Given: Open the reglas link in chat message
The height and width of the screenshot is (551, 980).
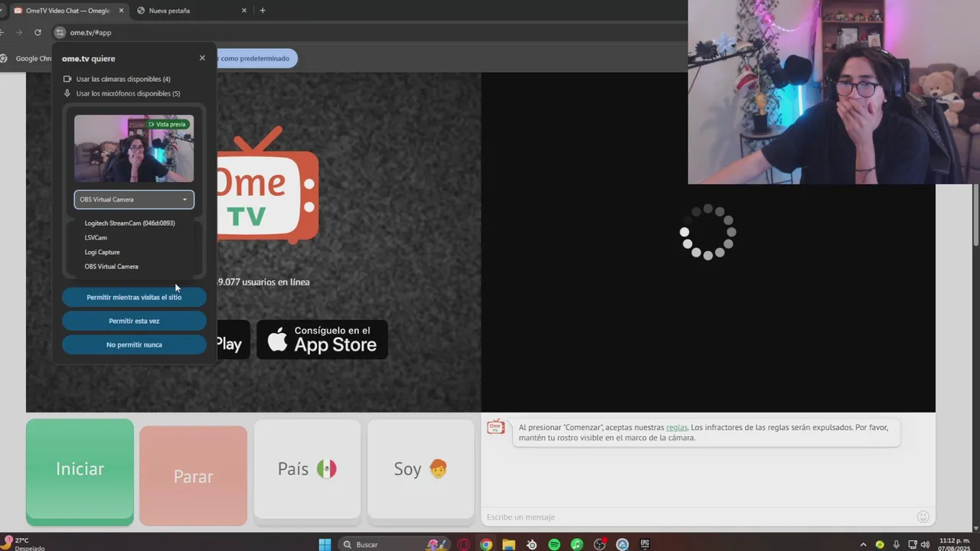Looking at the screenshot, I should click(677, 428).
